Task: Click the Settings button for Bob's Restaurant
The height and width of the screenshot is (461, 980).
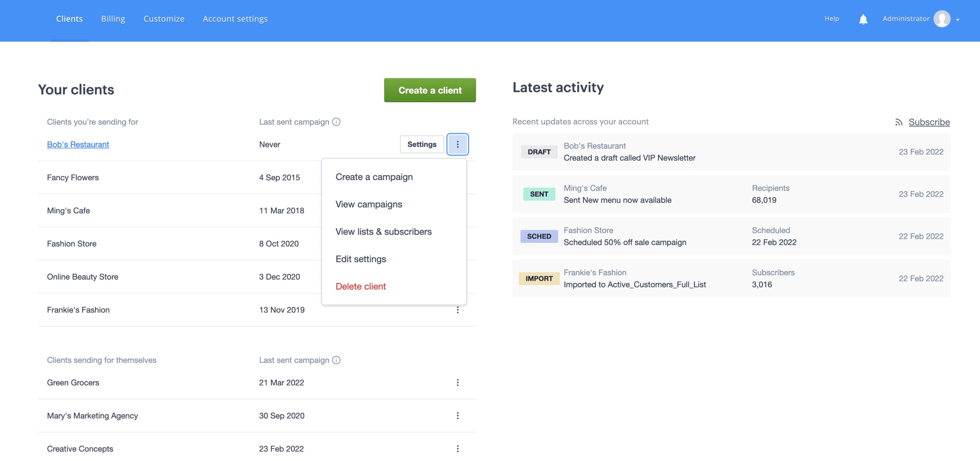Action: click(421, 144)
